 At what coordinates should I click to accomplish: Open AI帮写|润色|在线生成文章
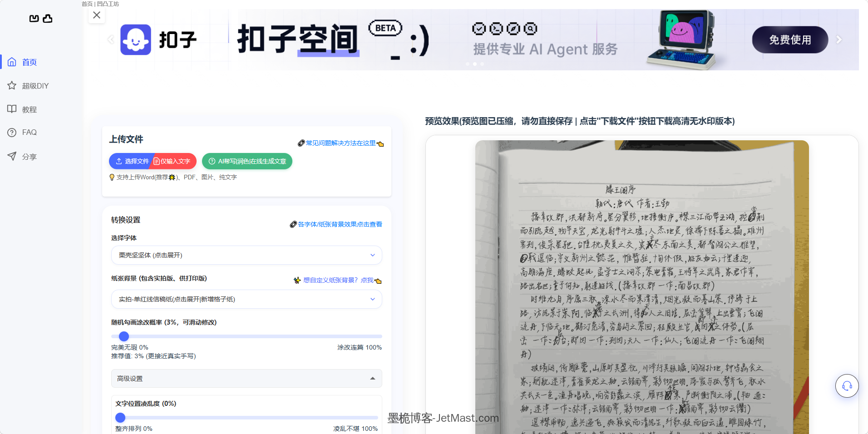point(247,161)
